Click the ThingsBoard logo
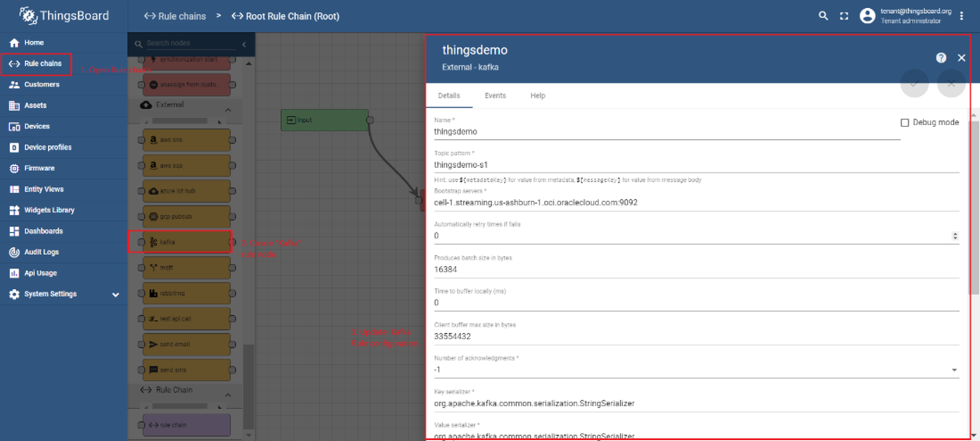Viewport: 980px width, 441px height. pos(63,16)
